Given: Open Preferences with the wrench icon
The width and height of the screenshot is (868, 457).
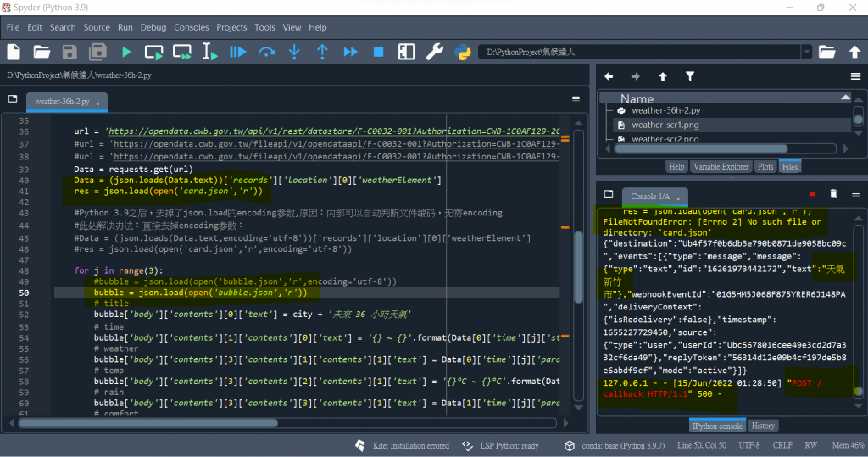Looking at the screenshot, I should pyautogui.click(x=434, y=53).
